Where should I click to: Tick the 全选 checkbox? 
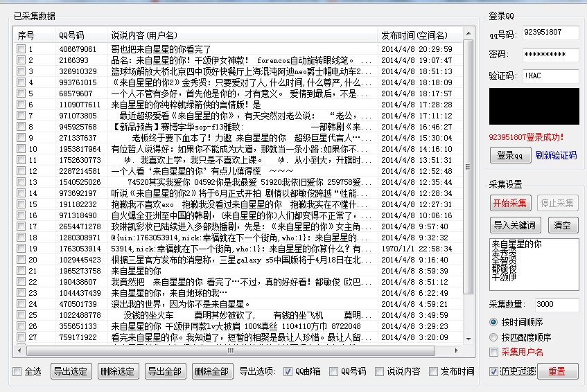(x=17, y=372)
